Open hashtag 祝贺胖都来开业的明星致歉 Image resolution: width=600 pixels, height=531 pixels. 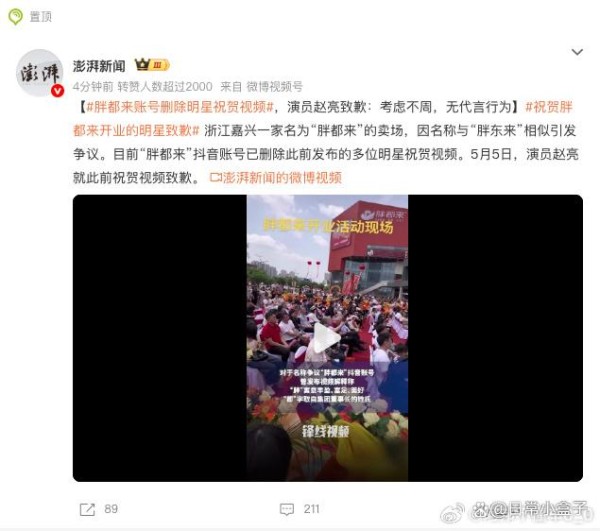click(322, 119)
